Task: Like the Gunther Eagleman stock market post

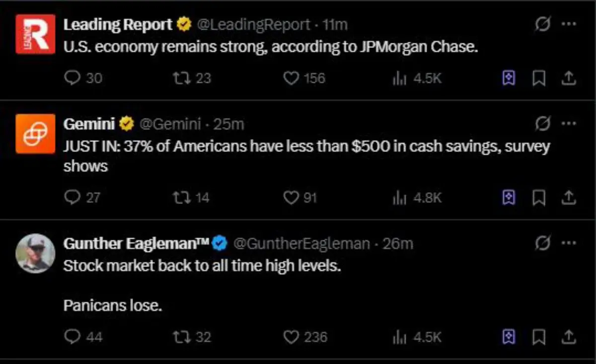Action: click(x=291, y=337)
